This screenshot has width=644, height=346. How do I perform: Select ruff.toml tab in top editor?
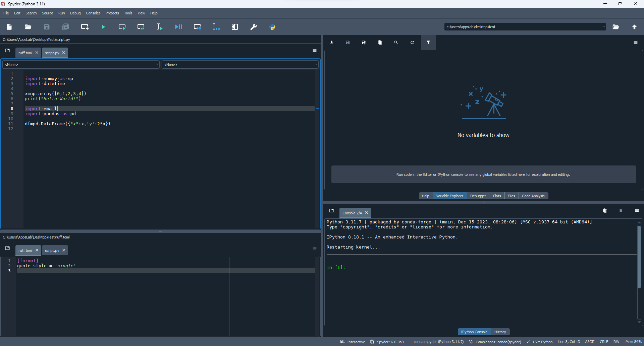[x=25, y=53]
